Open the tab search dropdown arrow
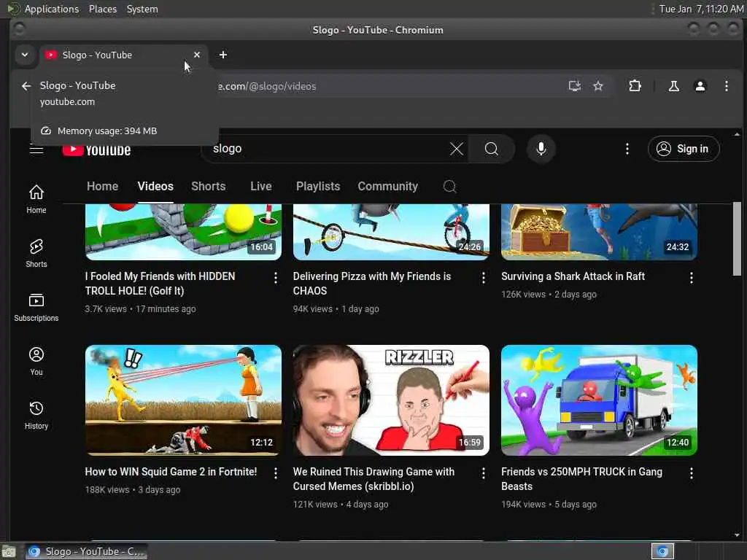 coord(25,55)
